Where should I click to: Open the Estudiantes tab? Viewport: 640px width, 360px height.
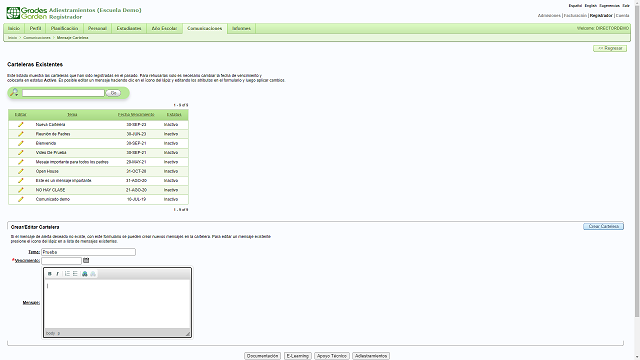point(129,29)
